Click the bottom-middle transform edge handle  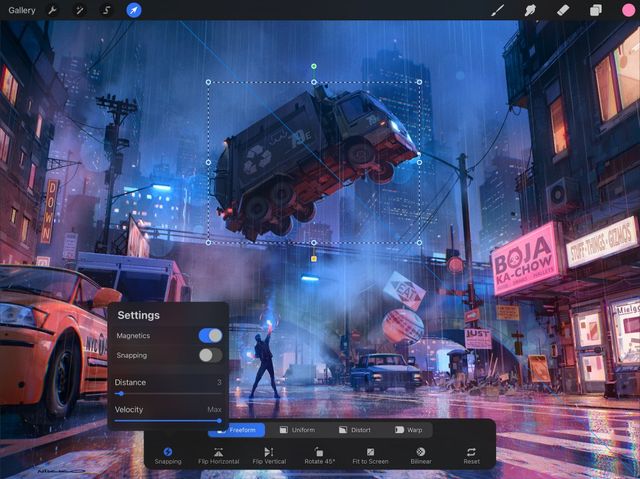tap(313, 242)
